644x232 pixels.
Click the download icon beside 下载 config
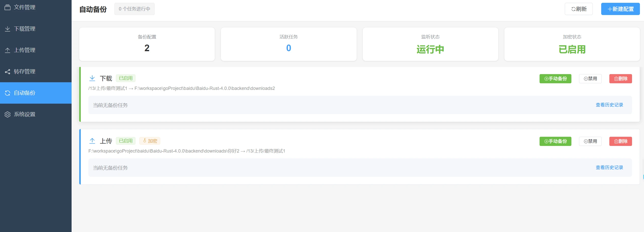[92, 78]
